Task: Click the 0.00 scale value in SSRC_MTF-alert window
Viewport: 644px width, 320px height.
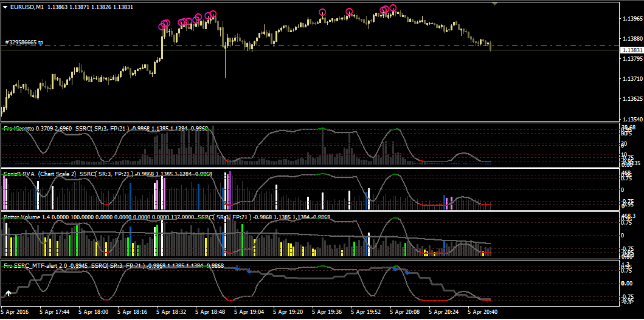Action: 627,284
